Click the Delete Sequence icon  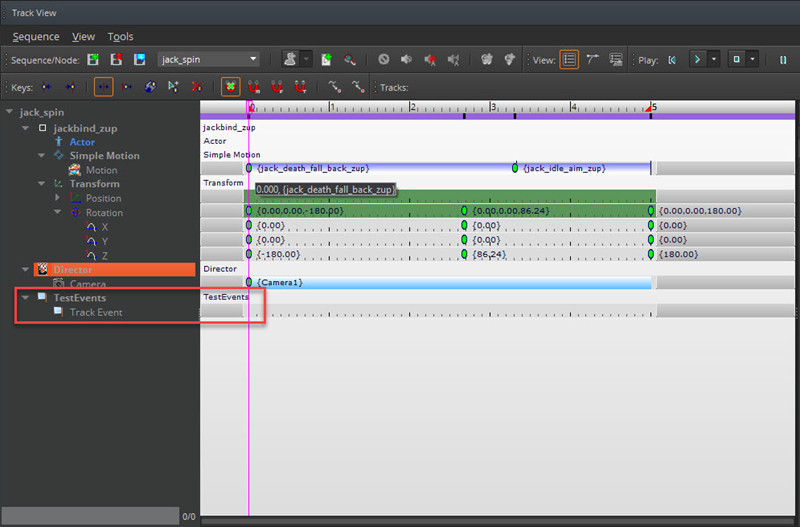click(116, 60)
